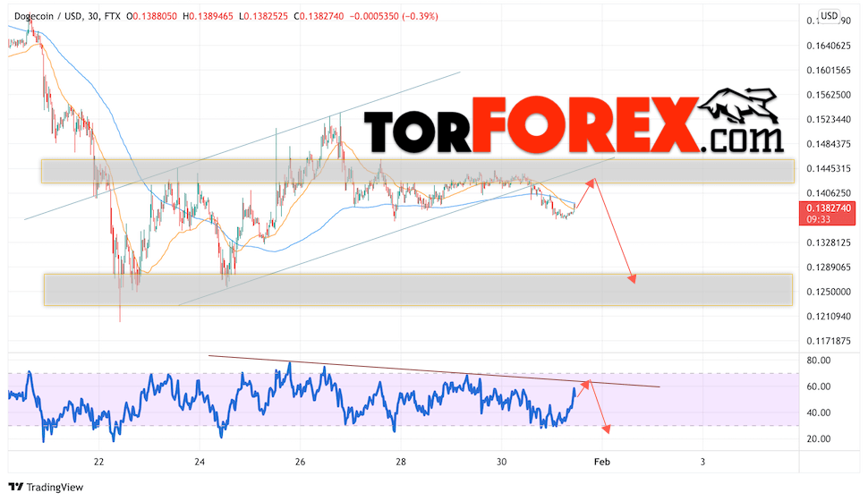Viewport: 868px width, 501px height.
Task: Click the RSI scale value 40.00
Action: click(x=819, y=412)
